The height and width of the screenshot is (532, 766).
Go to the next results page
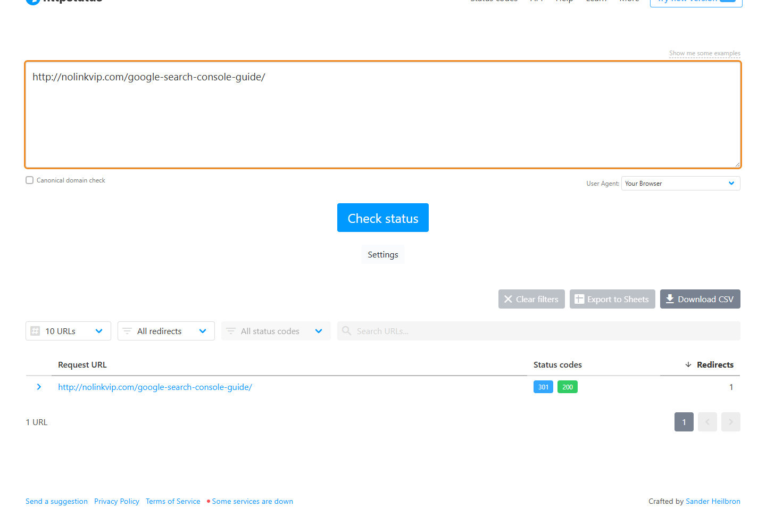click(x=731, y=422)
